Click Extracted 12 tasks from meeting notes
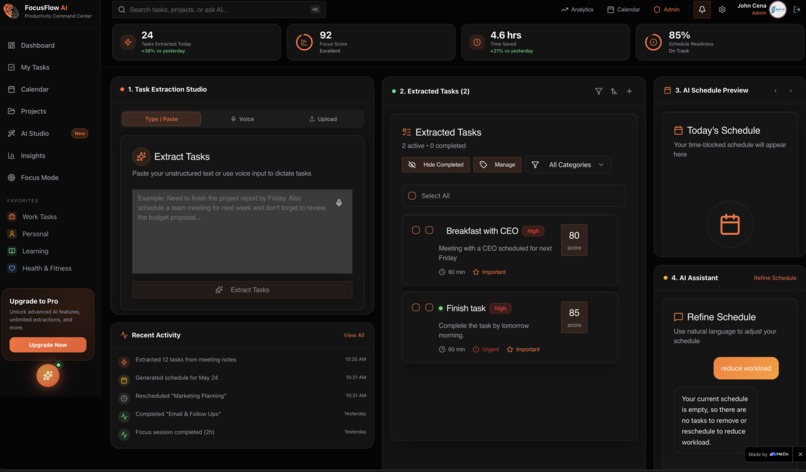The height and width of the screenshot is (472, 806). pyautogui.click(x=186, y=359)
